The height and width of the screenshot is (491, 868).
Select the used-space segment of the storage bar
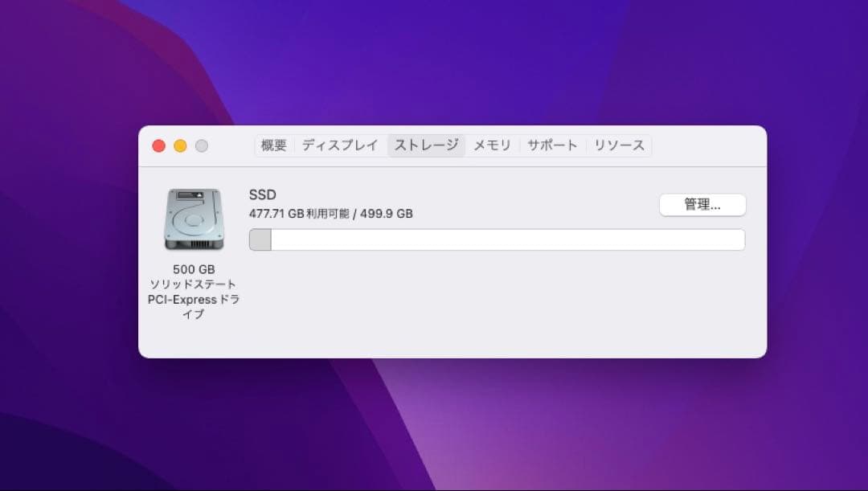point(260,239)
